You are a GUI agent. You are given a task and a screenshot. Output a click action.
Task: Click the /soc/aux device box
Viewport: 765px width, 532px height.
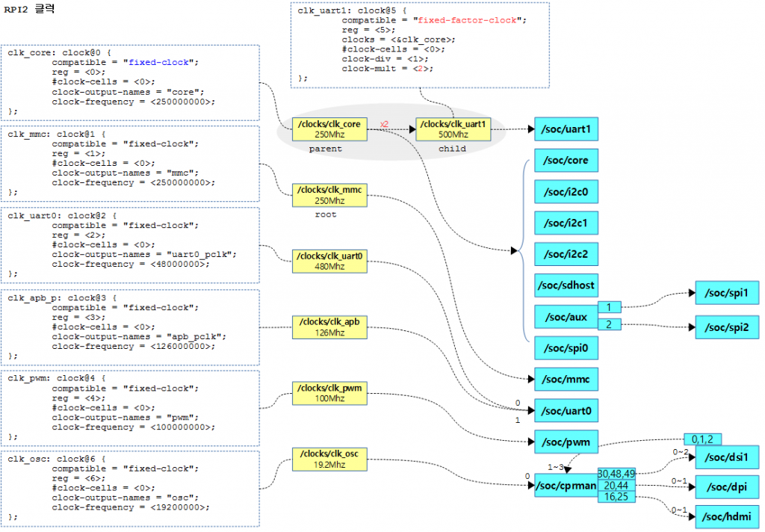point(566,318)
